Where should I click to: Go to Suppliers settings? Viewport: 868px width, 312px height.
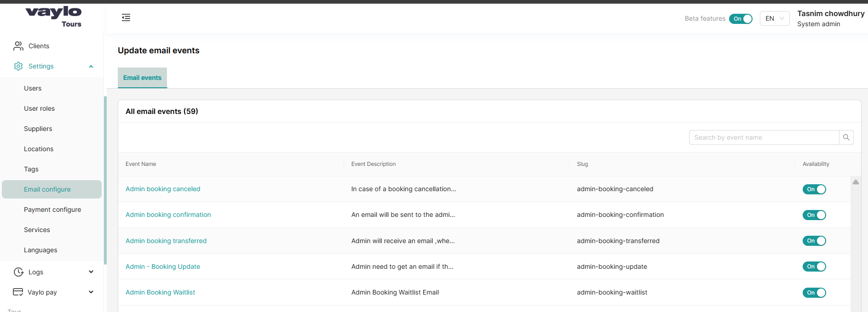tap(38, 129)
